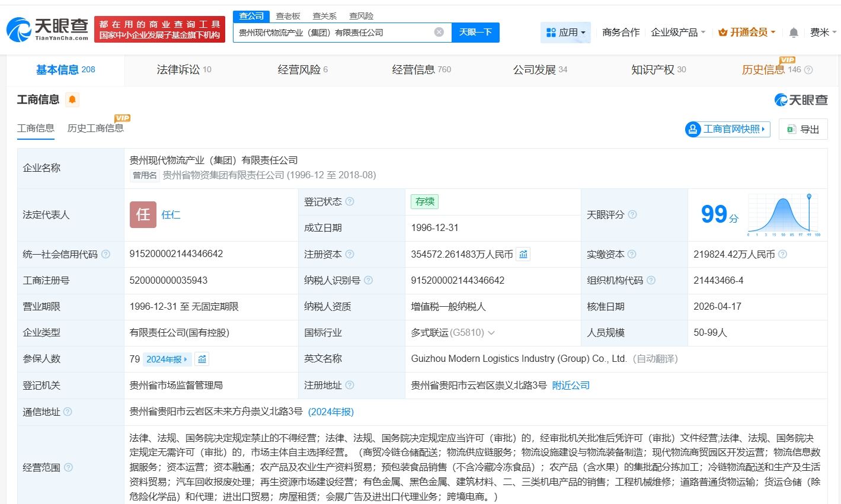This screenshot has height=504, width=841.
Task: Open the 应用 dropdown menu
Action: point(565,33)
